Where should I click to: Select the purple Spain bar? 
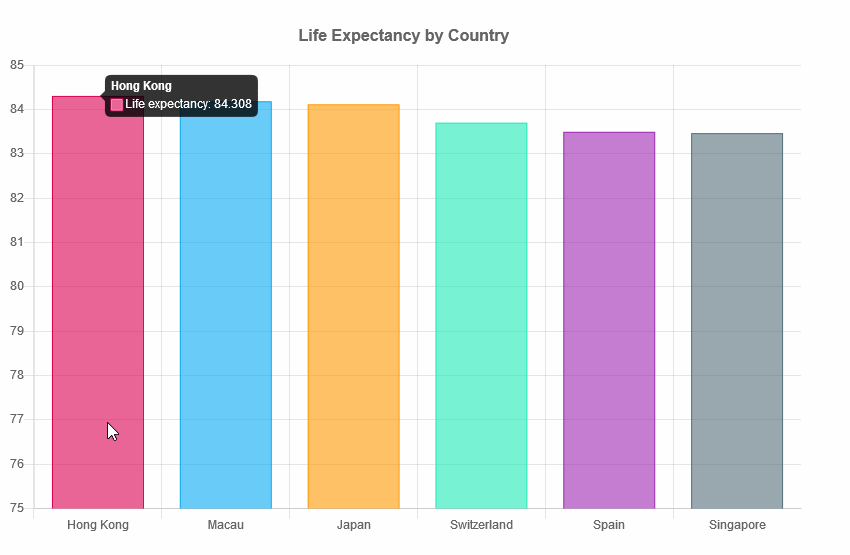pos(609,320)
